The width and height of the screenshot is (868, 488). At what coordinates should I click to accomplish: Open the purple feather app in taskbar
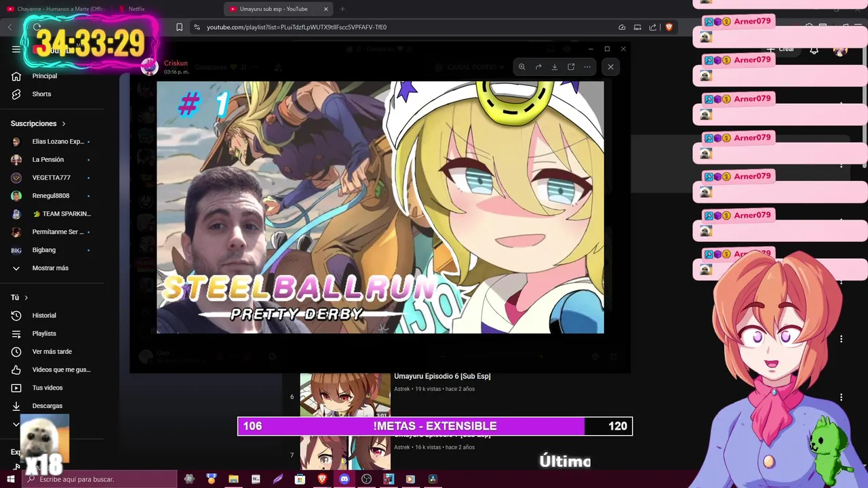click(278, 479)
